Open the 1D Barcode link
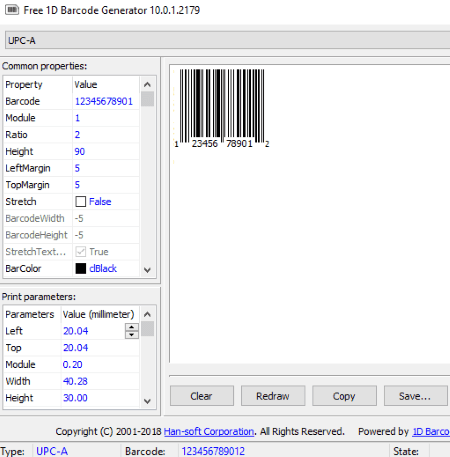This screenshot has width=450, height=457. tap(431, 432)
